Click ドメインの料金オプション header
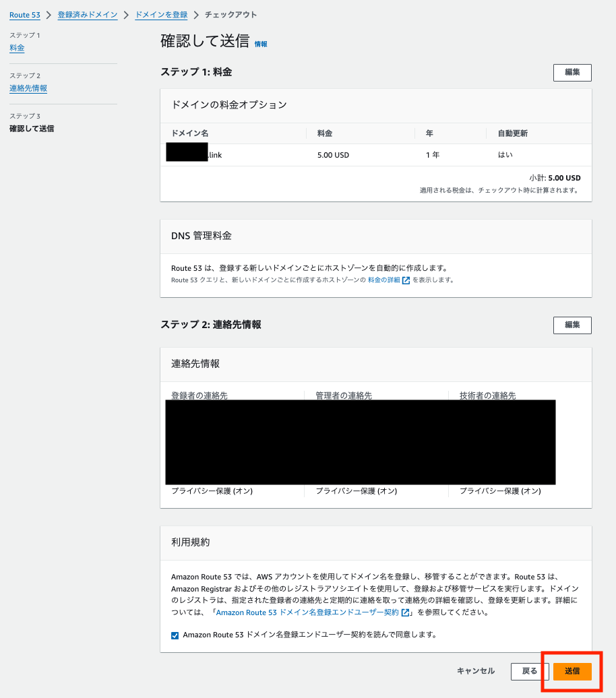Viewport: 616px width, 698px height. click(x=229, y=105)
